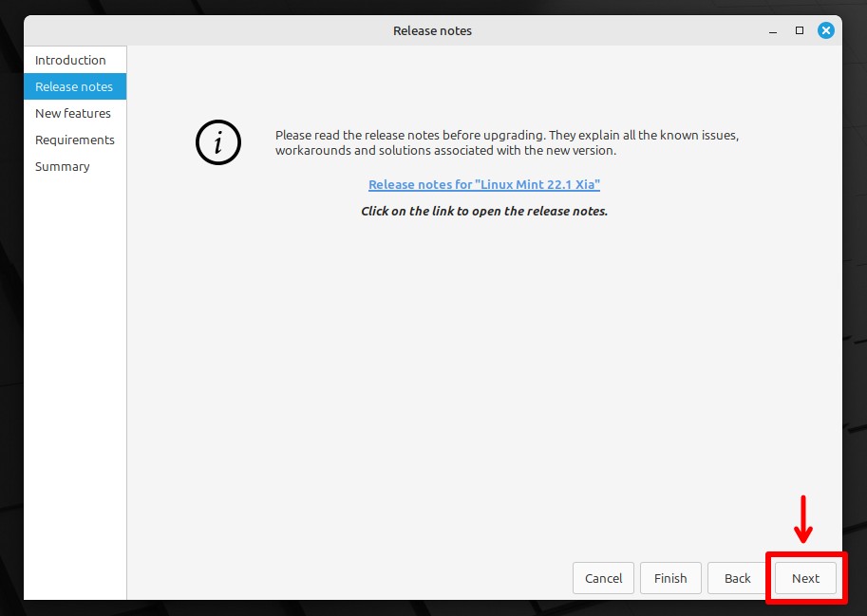Minimize the Release notes window
The image size is (867, 616).
tap(773, 31)
